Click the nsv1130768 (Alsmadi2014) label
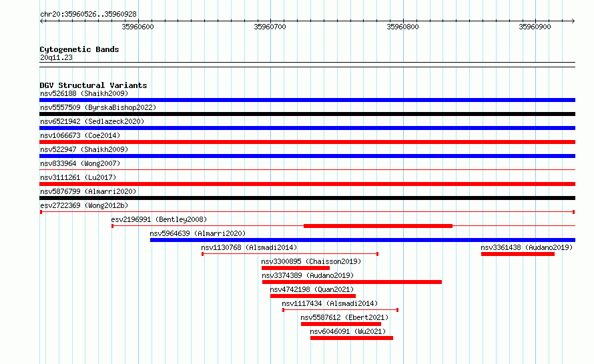 pos(249,247)
